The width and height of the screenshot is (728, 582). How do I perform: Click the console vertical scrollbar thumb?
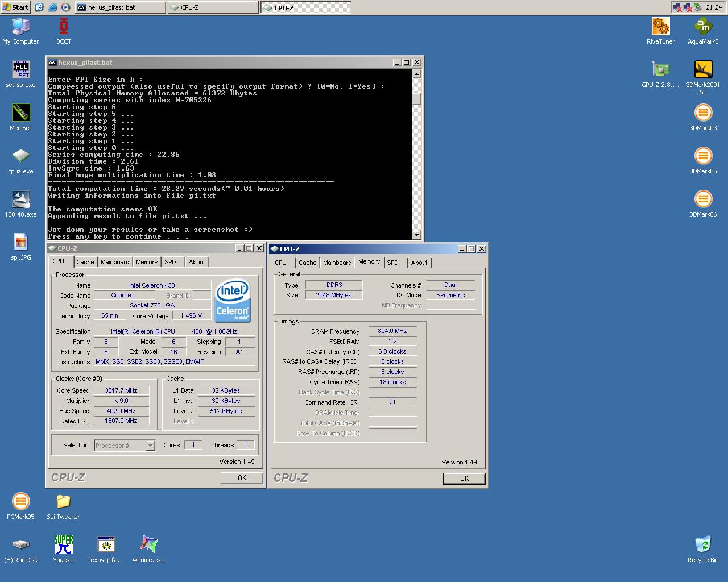[x=417, y=99]
